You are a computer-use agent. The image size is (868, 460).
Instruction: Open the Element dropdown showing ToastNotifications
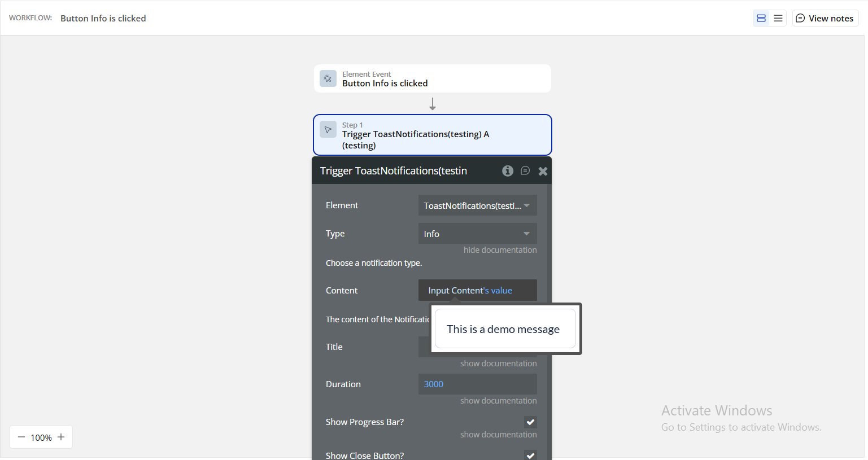coord(477,205)
